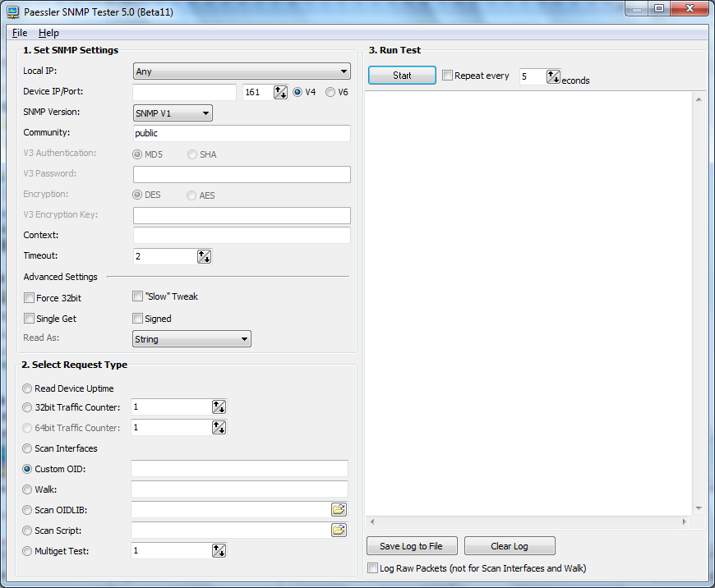
Task: Open the Read As String dropdown
Action: (191, 339)
